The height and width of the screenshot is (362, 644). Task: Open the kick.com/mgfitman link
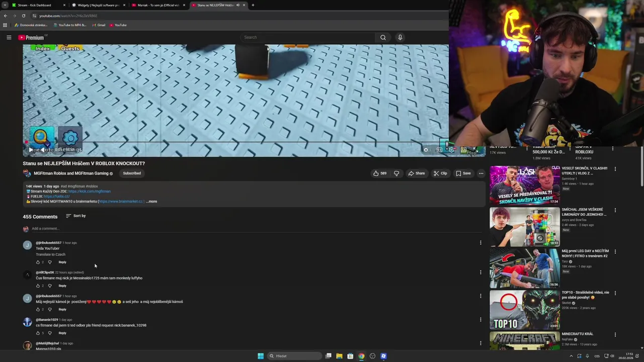click(x=89, y=192)
